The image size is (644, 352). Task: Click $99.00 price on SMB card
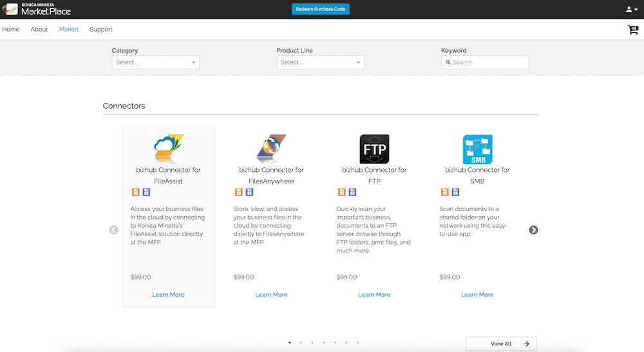[450, 277]
